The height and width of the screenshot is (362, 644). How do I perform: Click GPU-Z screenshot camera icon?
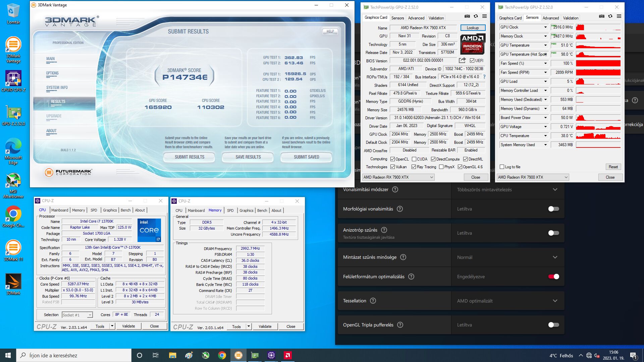467,16
